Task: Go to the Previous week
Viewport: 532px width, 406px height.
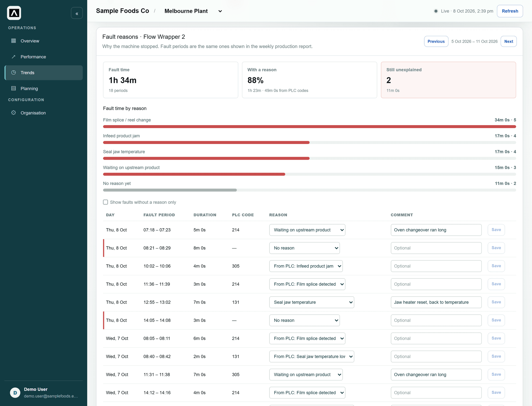Action: click(x=436, y=41)
